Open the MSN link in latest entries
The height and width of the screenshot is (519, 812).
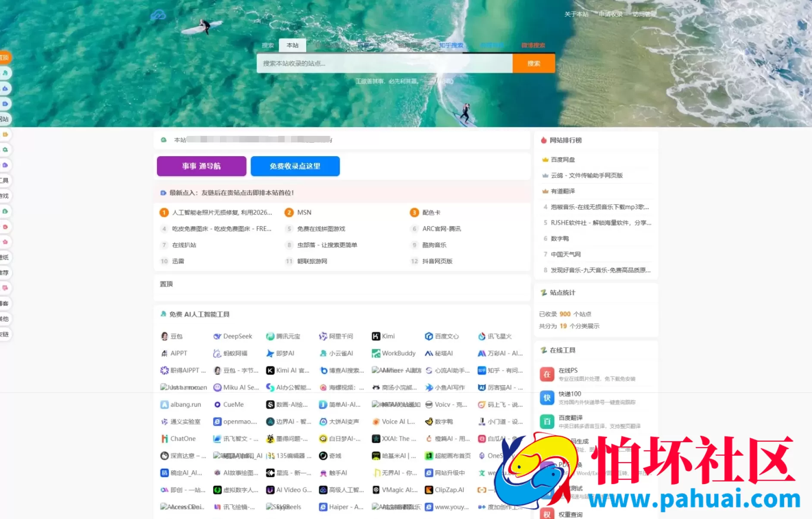[x=304, y=212]
